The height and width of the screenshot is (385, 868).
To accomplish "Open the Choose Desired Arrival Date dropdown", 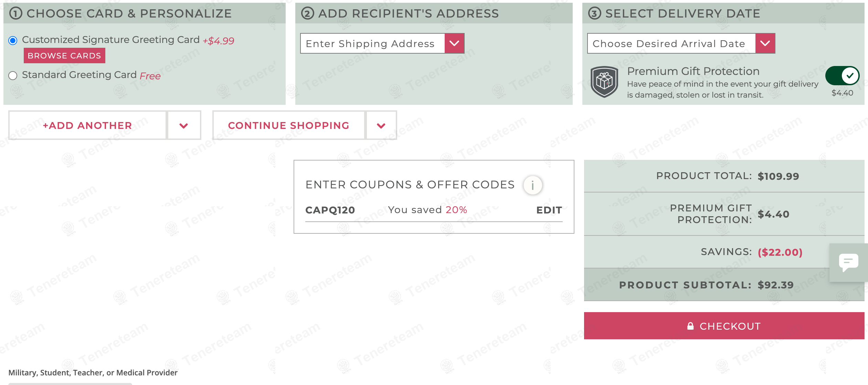I will click(681, 43).
